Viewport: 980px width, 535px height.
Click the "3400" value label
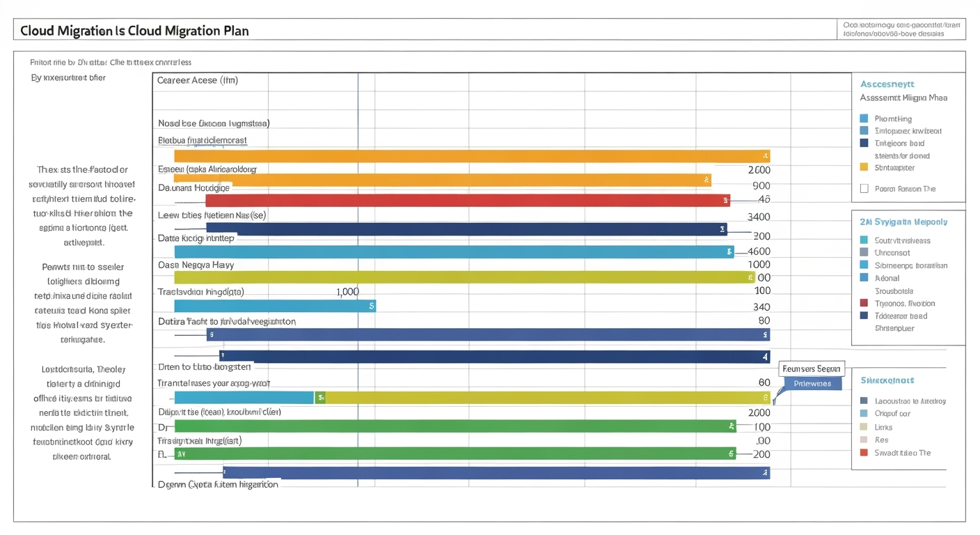click(x=759, y=217)
